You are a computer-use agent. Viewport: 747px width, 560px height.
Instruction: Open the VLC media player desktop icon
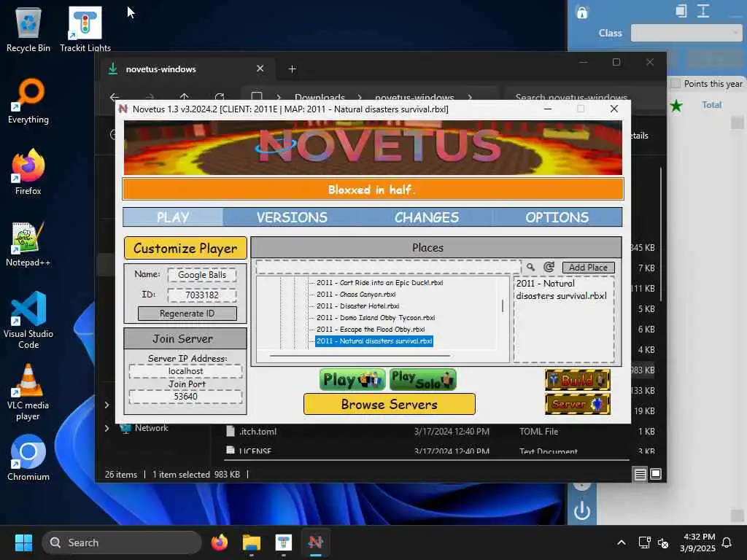[28, 392]
